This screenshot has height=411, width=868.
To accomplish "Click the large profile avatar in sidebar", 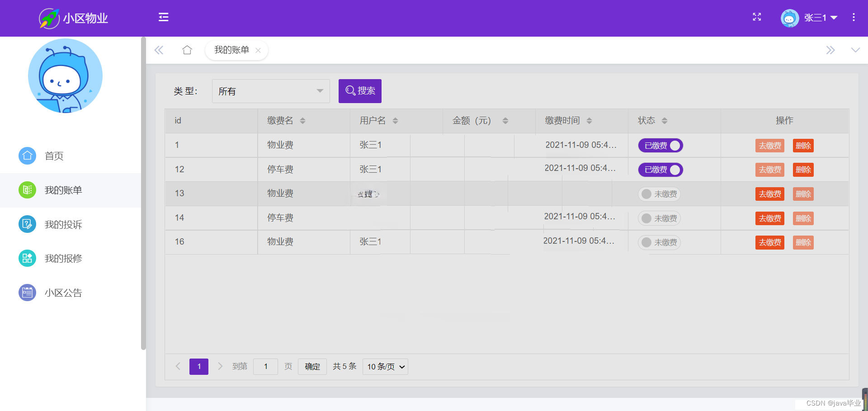I will click(65, 76).
